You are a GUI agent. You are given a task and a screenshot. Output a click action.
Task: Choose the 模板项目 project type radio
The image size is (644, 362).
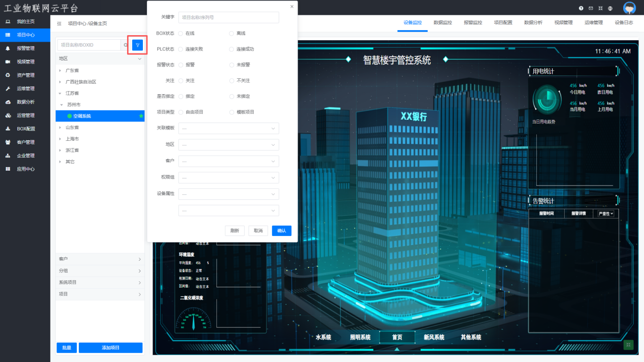tap(232, 112)
